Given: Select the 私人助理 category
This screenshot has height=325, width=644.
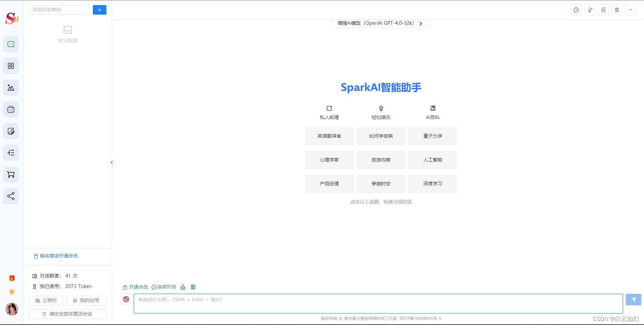Looking at the screenshot, I should coord(329,113).
